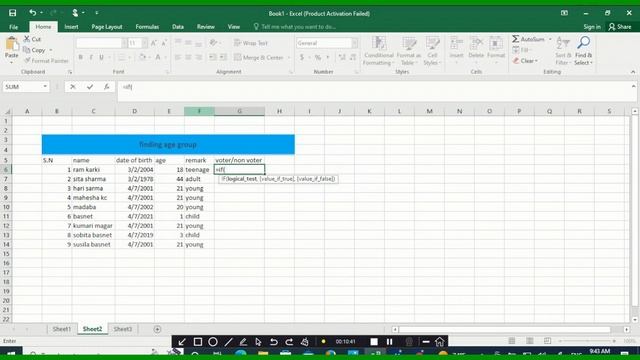640x360 pixels.
Task: Toggle Wrap Text
Action: pos(251,43)
